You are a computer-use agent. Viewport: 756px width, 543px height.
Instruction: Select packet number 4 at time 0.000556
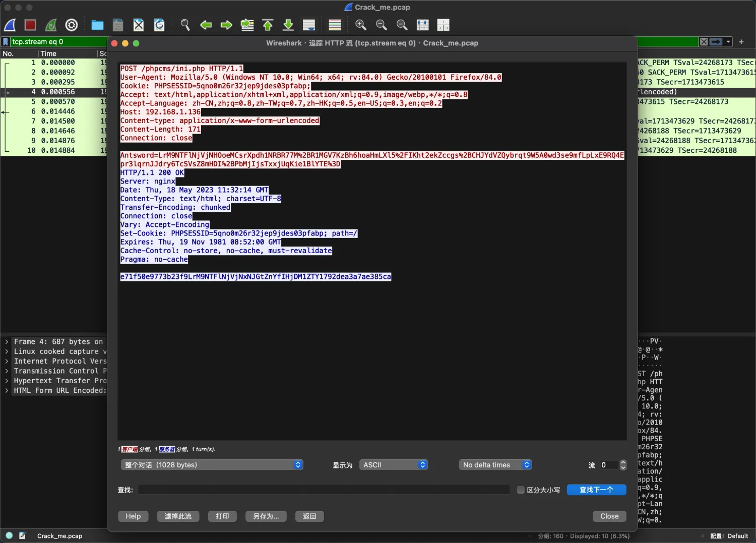(x=54, y=92)
